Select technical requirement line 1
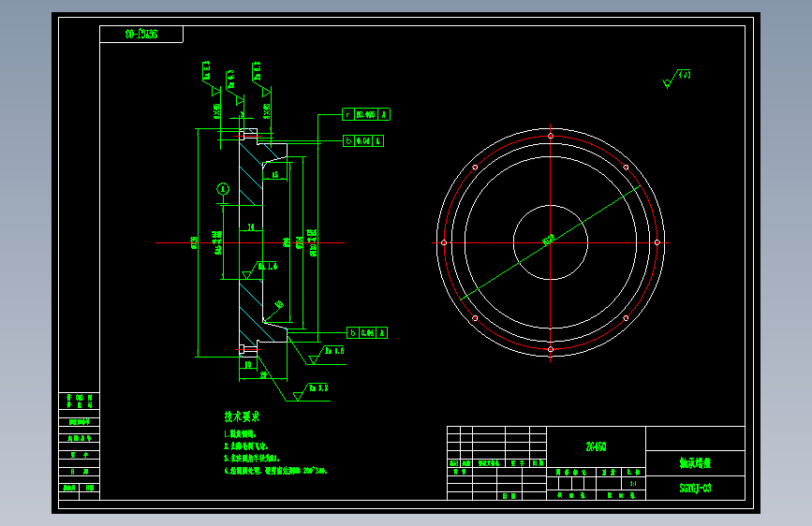812x526 pixels. 240,434
